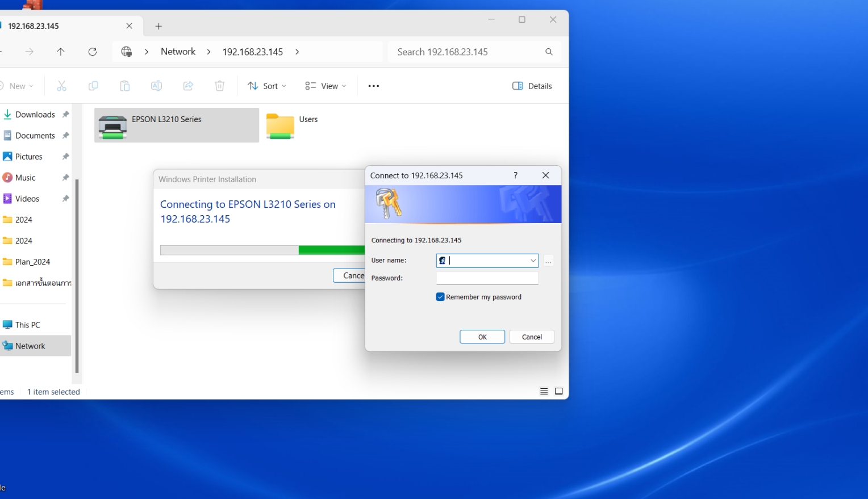
Task: Click 192.168.23.145 breadcrumb in address bar
Action: click(x=253, y=52)
